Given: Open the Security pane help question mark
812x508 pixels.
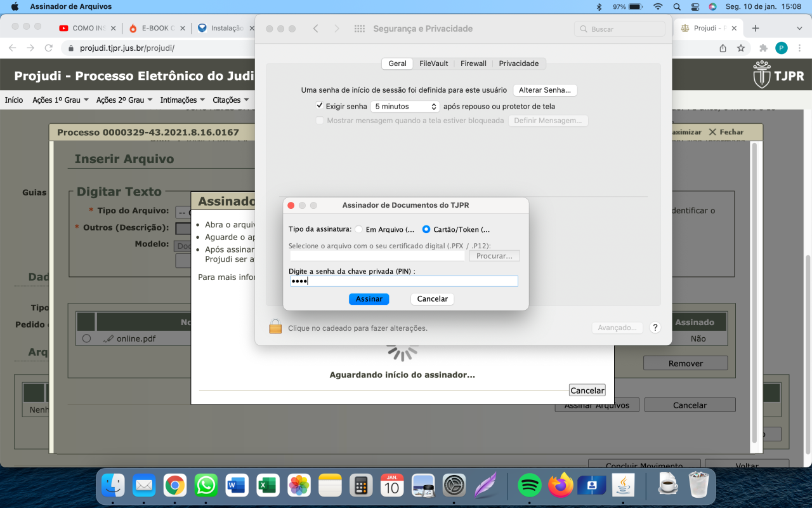Looking at the screenshot, I should click(655, 327).
